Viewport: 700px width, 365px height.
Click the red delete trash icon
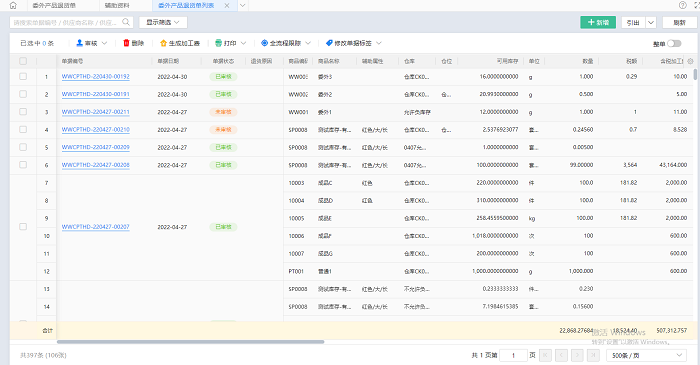[126, 43]
